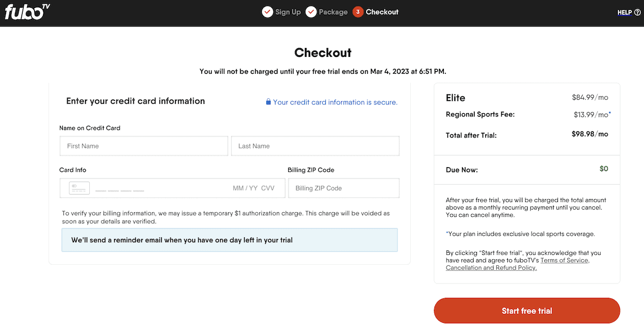Screen dimensions: 644x331
Task: Go back to the Package step
Action: coord(333,12)
